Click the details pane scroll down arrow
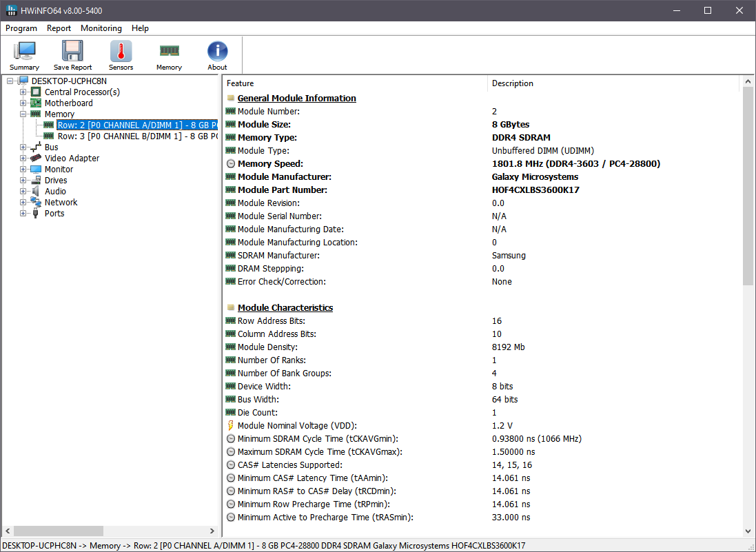Viewport: 756px width, 552px height. [748, 531]
